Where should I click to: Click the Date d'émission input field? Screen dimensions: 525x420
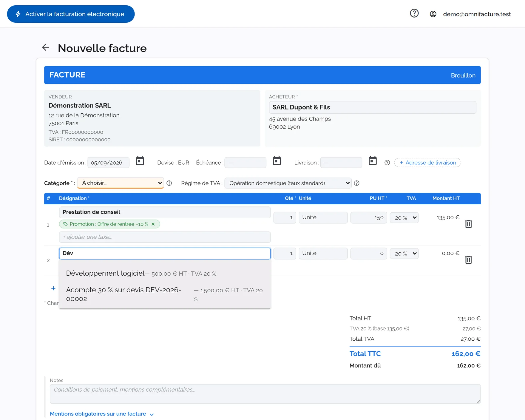pos(109,163)
